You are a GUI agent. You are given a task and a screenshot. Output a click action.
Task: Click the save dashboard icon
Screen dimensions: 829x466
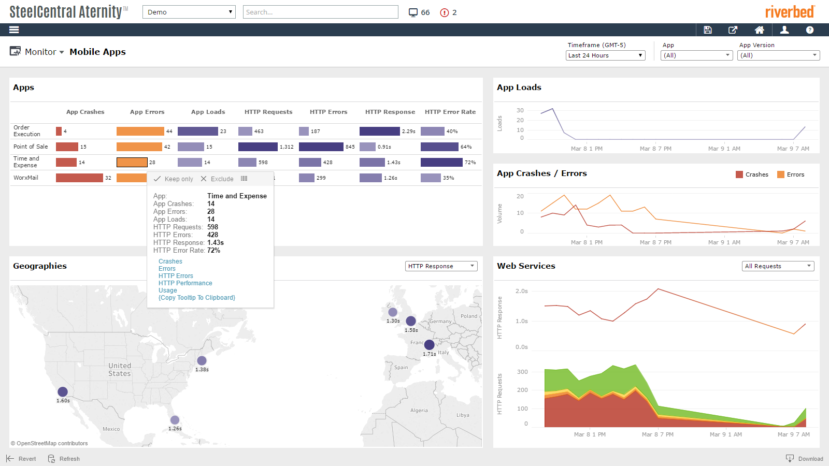707,30
